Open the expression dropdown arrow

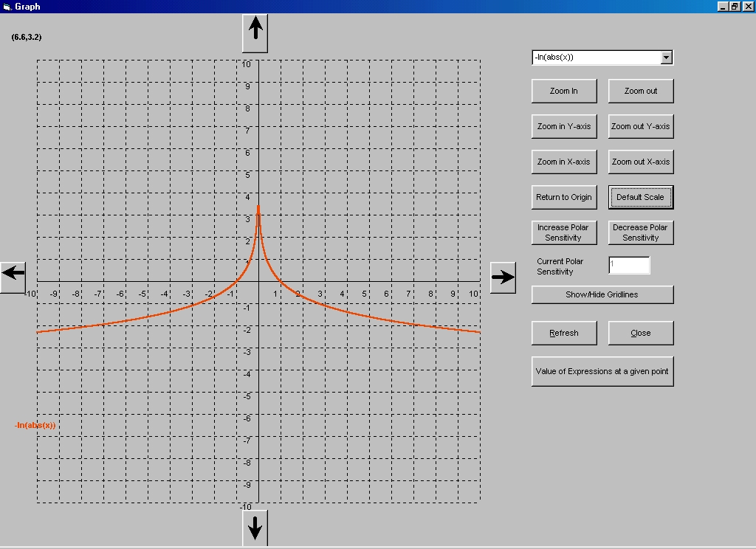(x=667, y=58)
